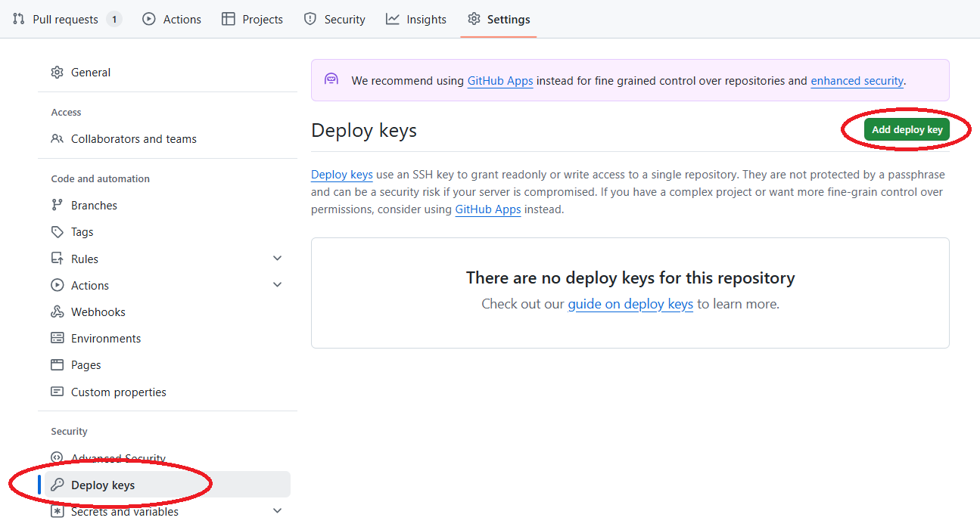Expand Secrets and variables section
The image size is (980, 530).
point(277,510)
